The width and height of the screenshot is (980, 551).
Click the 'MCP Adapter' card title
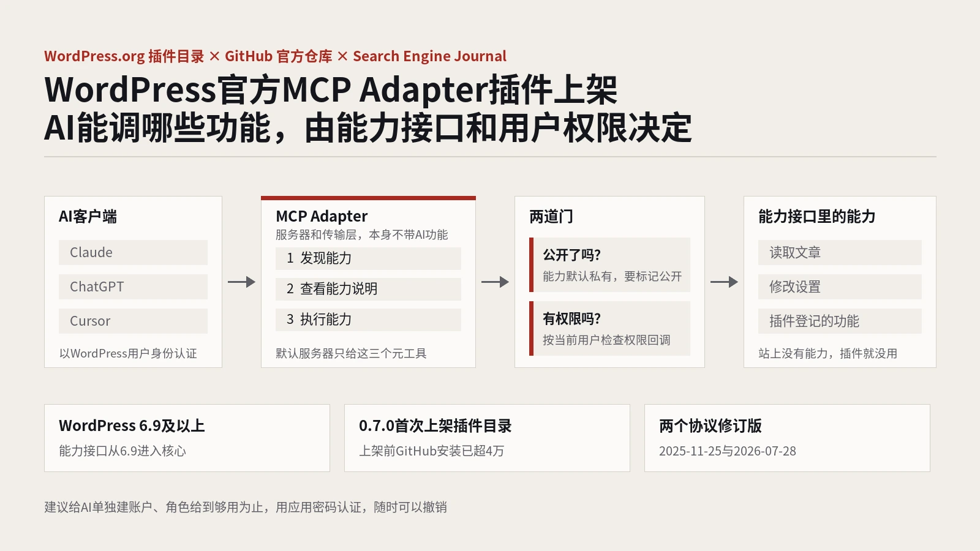322,216
